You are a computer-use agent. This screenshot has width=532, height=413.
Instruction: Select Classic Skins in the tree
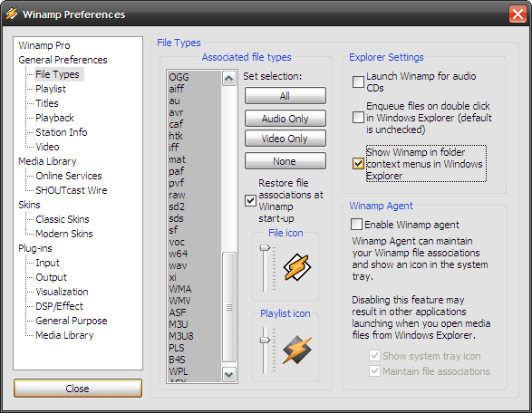pyautogui.click(x=63, y=219)
